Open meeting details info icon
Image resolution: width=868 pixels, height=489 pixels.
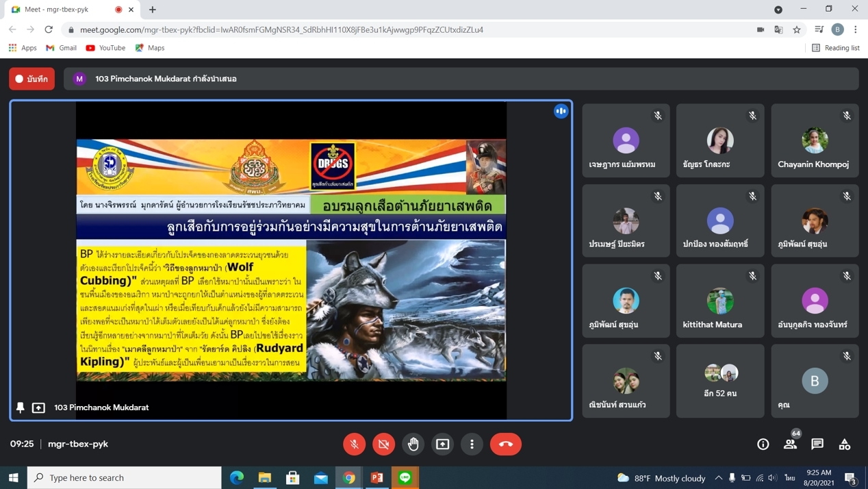(x=763, y=444)
